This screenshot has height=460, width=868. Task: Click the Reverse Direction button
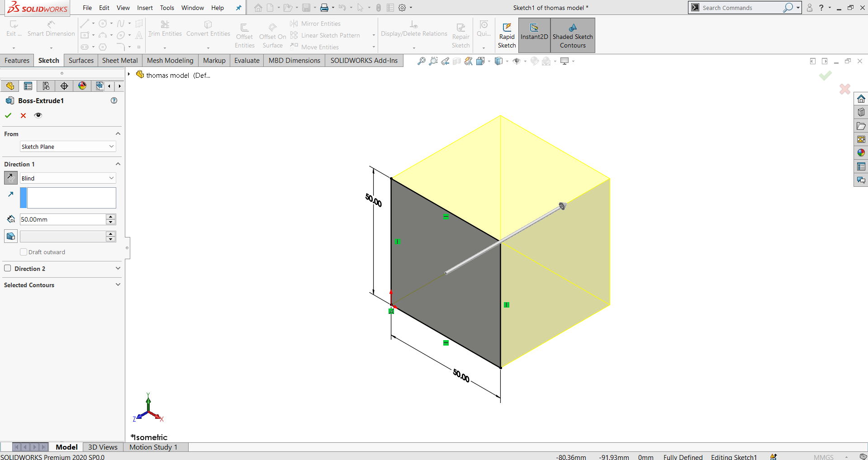tap(11, 178)
